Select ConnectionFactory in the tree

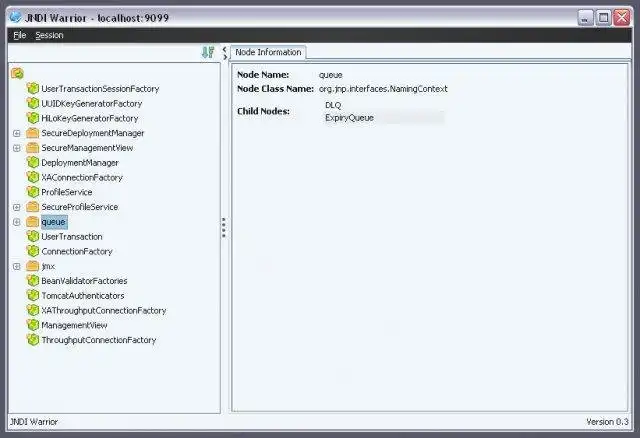click(x=77, y=251)
